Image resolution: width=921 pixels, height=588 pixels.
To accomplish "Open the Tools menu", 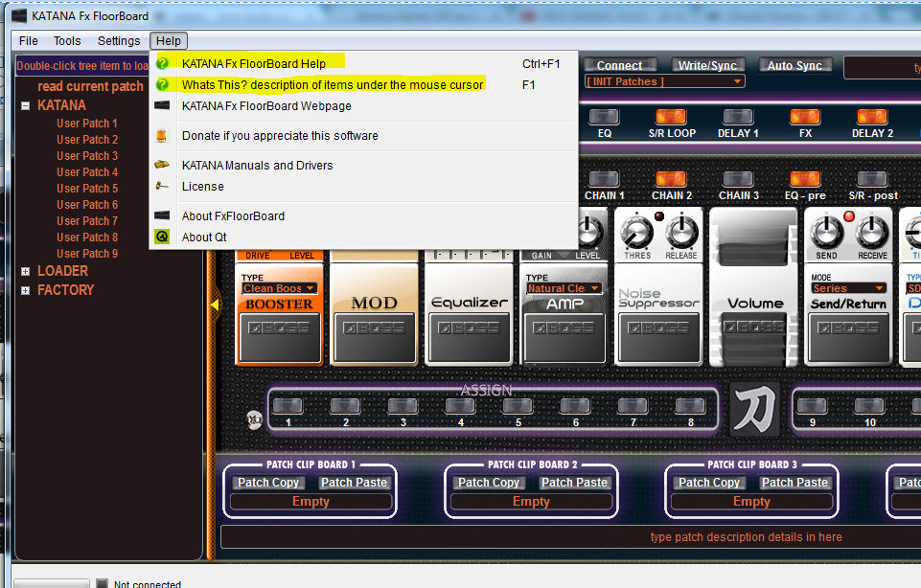I will coord(67,40).
